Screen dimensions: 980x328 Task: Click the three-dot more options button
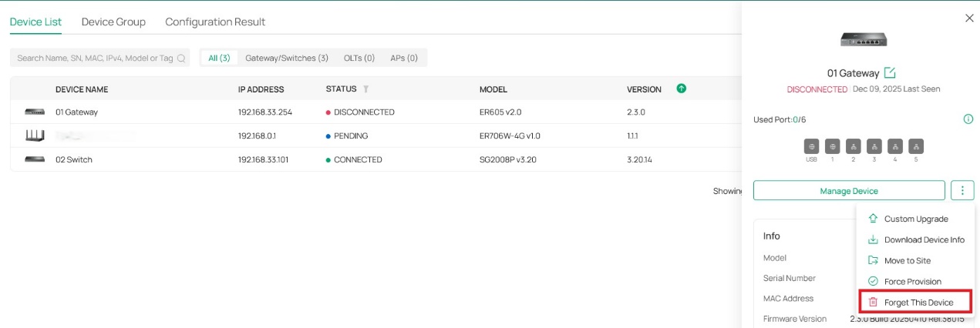tap(963, 190)
